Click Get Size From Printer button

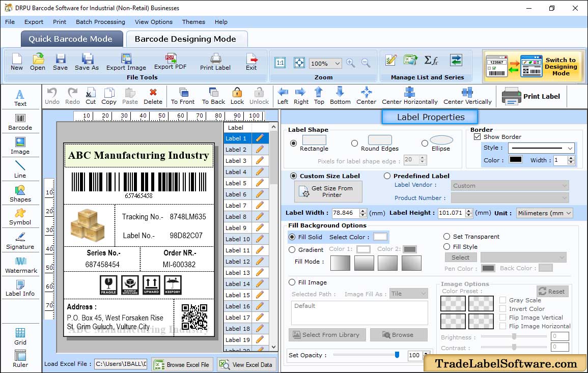(328, 191)
